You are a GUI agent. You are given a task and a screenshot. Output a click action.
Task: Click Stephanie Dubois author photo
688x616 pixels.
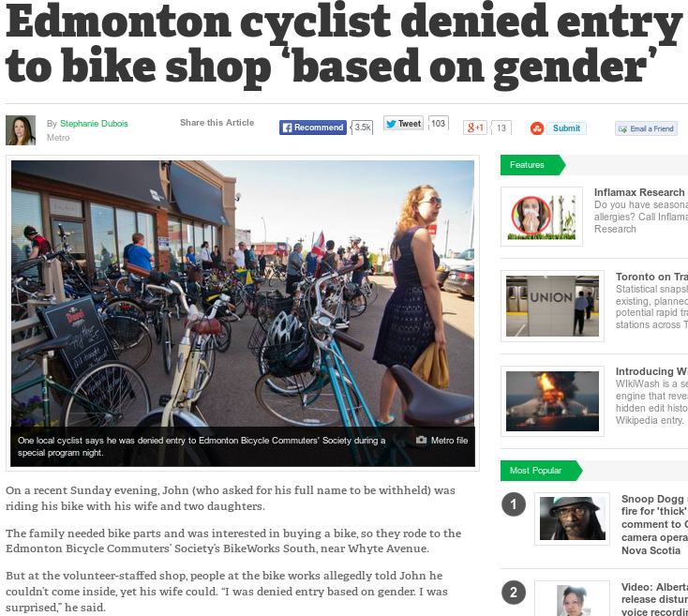click(x=21, y=130)
